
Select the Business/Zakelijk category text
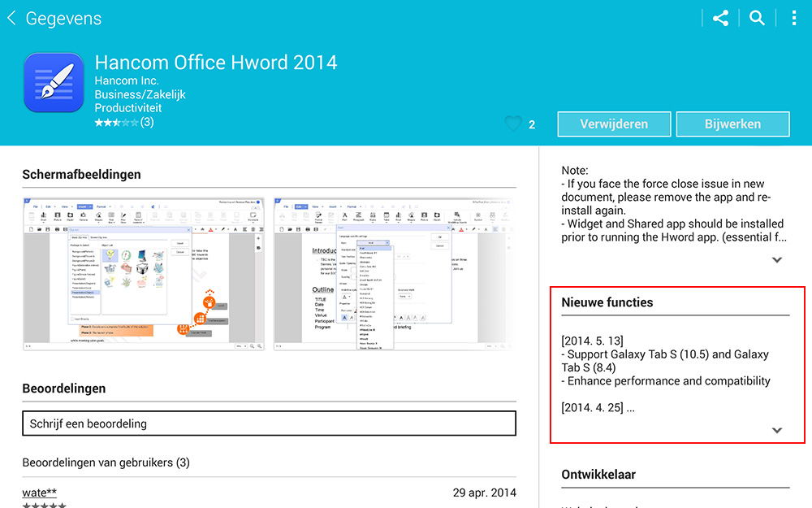pyautogui.click(x=140, y=94)
